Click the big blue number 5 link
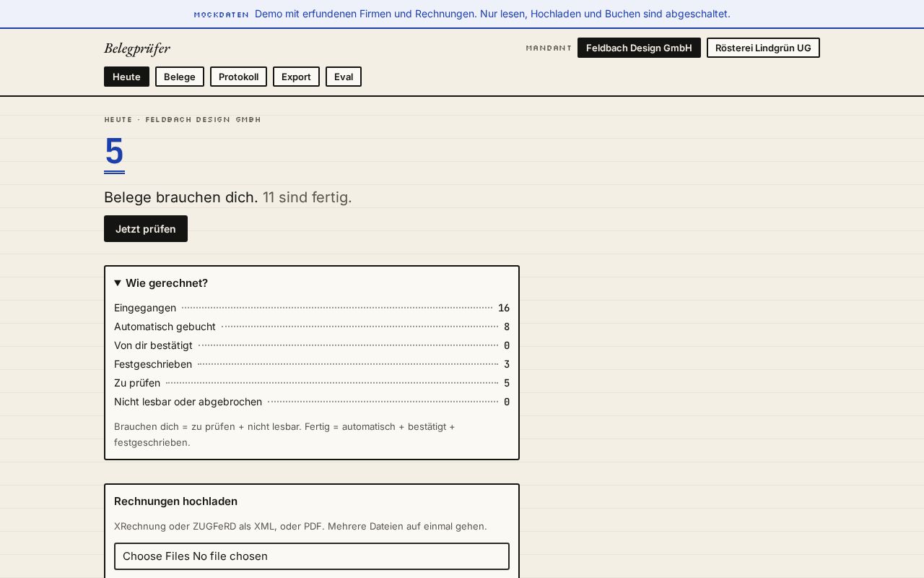This screenshot has height=578, width=924. point(114,152)
